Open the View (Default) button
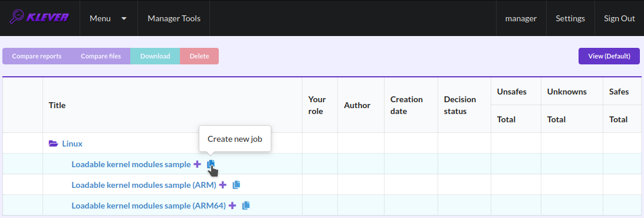 point(609,56)
